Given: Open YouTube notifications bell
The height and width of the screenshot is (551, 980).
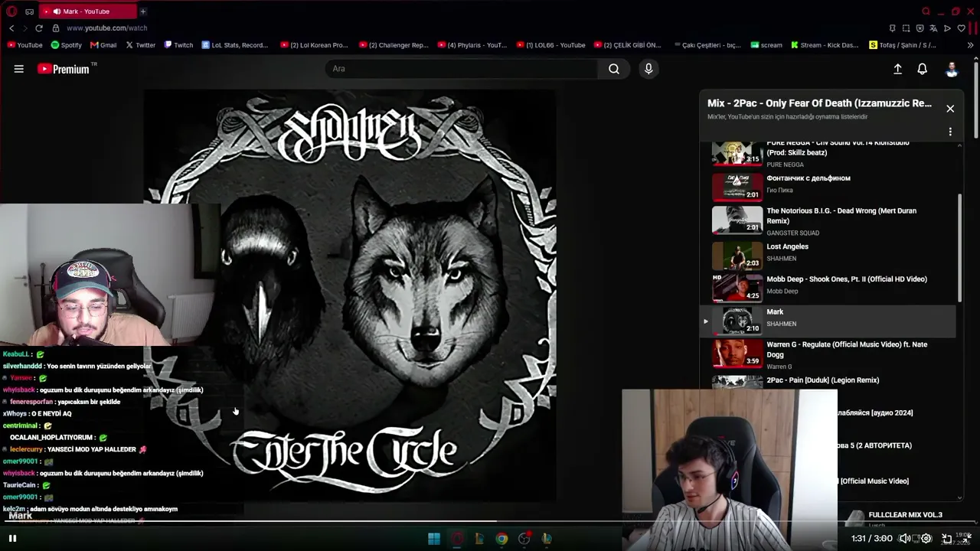Looking at the screenshot, I should coord(922,69).
